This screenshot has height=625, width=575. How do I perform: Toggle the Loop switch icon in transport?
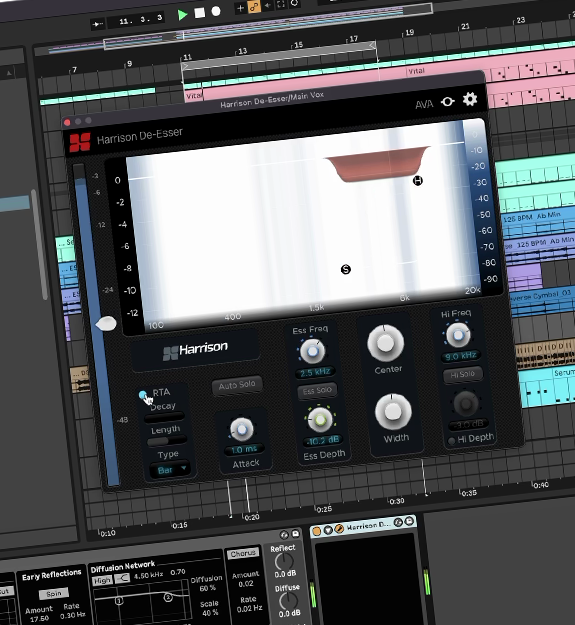[x=294, y=3]
